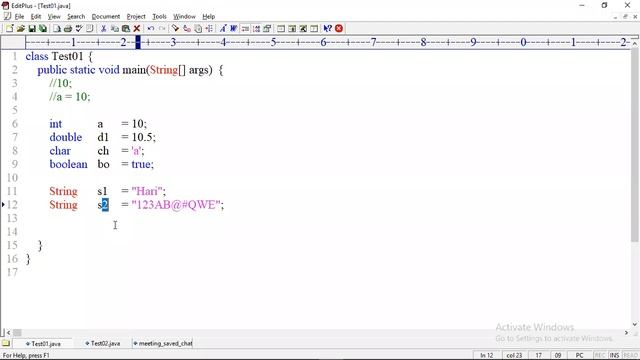
Task: Click the scroll down arrow of the vertical scrollbar
Action: coord(634,324)
